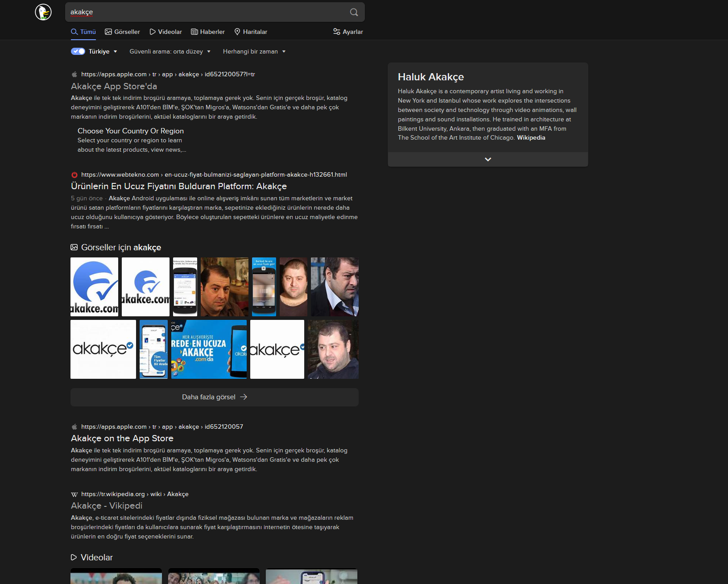Open the akakçe wordmark thumbnail right of the blue banner

277,349
